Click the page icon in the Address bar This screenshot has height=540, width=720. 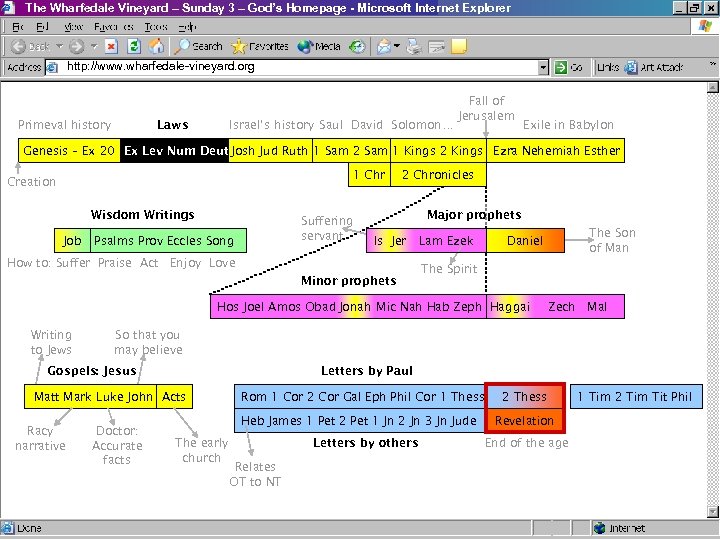click(x=52, y=68)
